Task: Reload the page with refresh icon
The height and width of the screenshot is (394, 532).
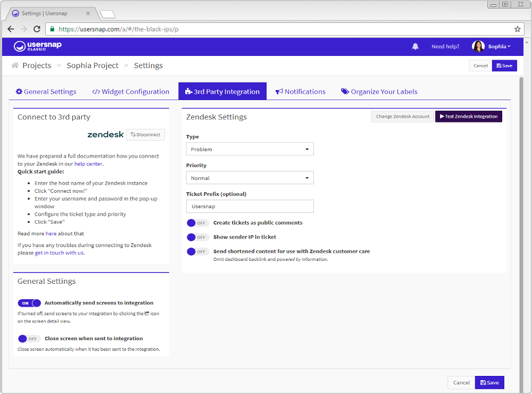Action: (37, 29)
